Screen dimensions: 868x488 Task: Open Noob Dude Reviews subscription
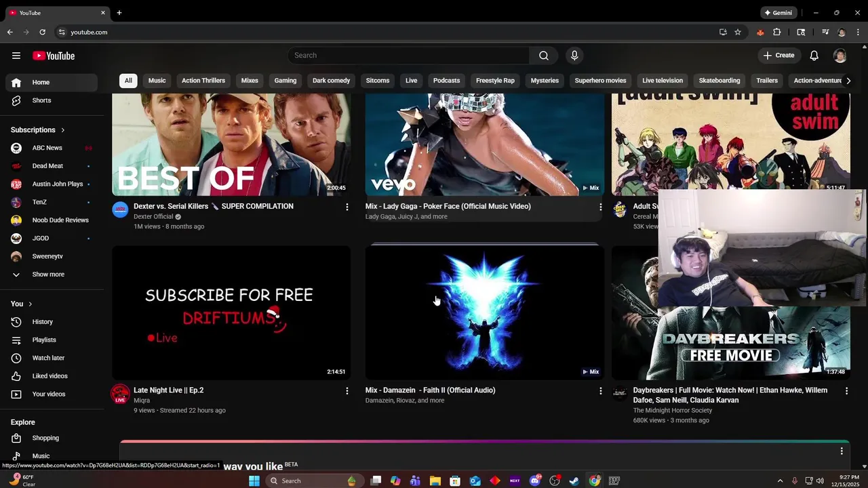(x=52, y=220)
